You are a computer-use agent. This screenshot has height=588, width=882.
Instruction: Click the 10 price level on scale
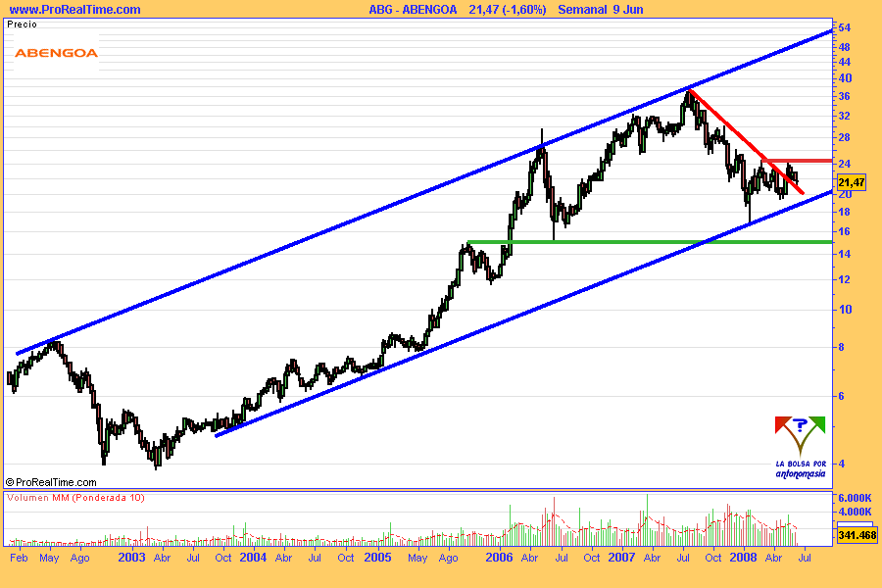(845, 310)
